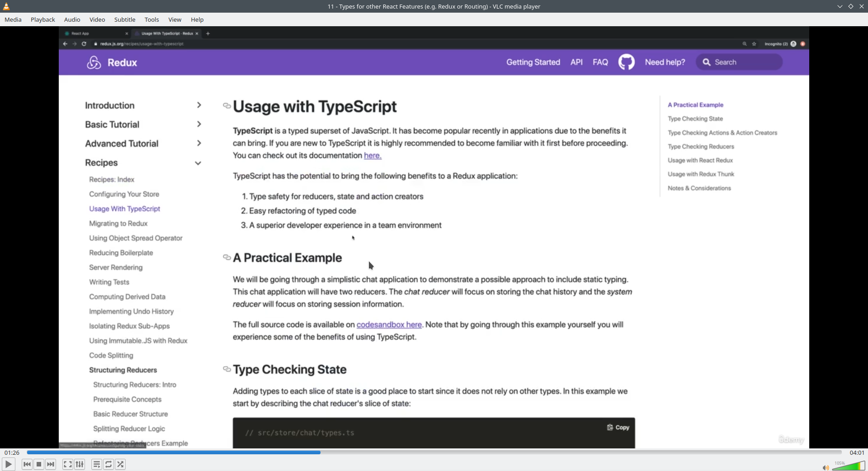Open the 'codesandbox here' link

[389, 325]
